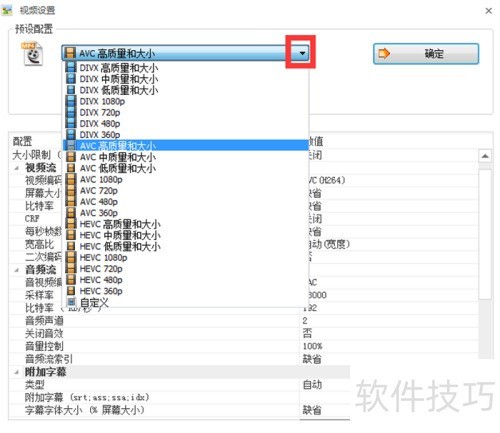Choose HEVC 480p preset

186,280
